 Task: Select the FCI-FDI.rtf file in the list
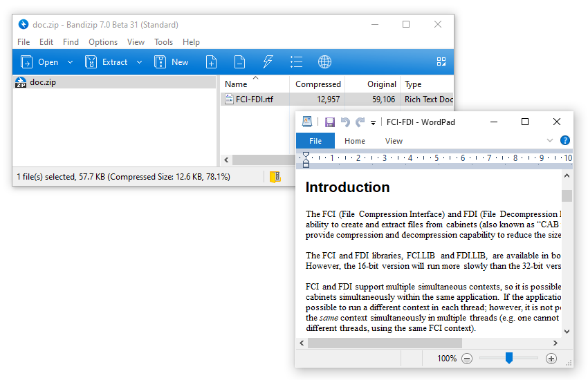(x=254, y=99)
